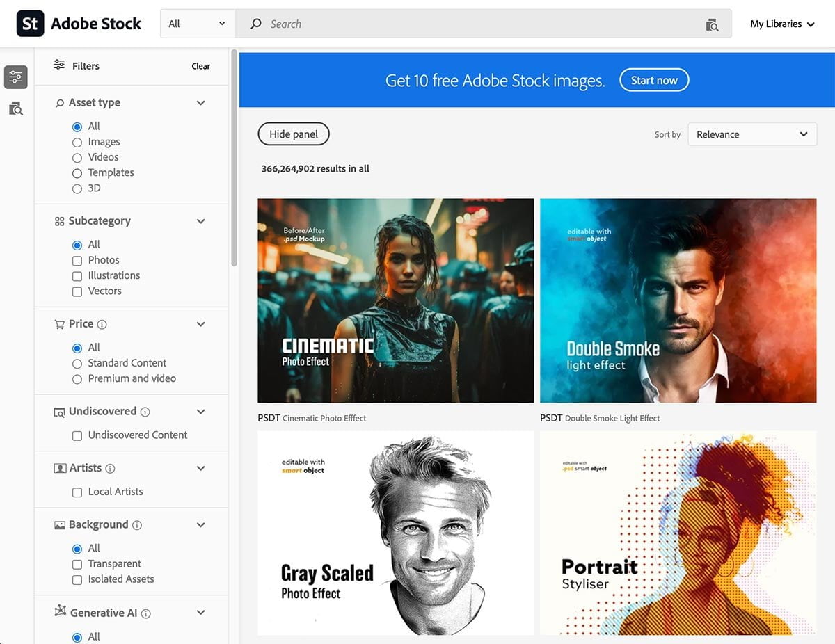
Task: Check the Transparent background box
Action: 77,564
